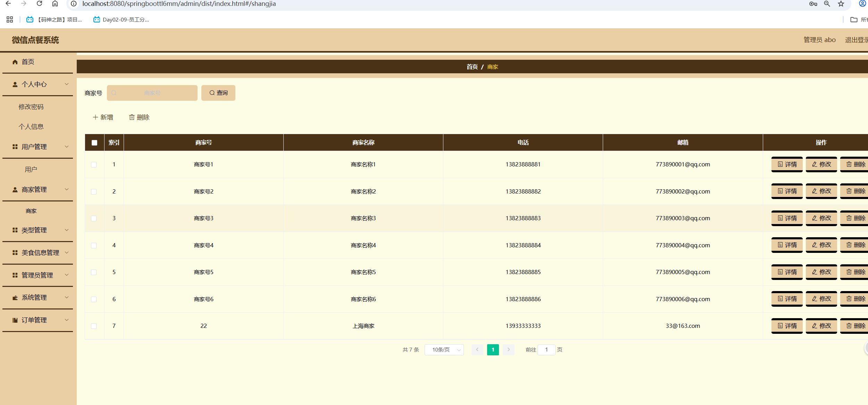Check the row checkbox for 商家号2

point(94,192)
